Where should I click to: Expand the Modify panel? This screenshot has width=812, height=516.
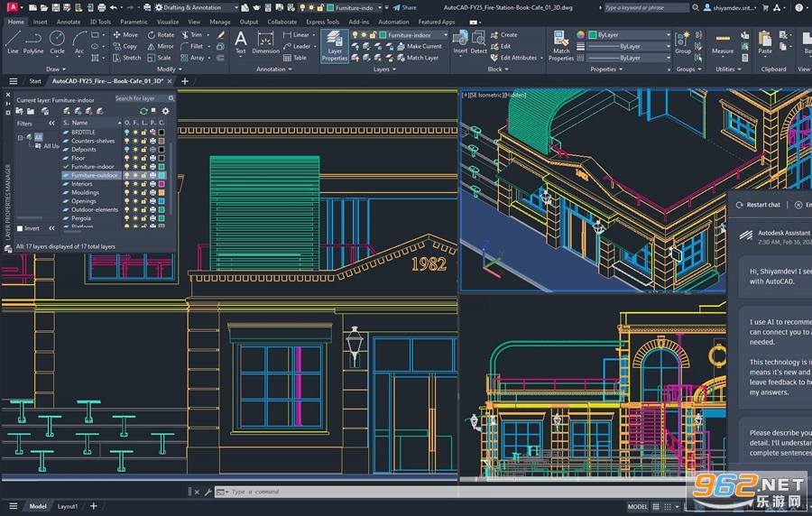coord(170,69)
